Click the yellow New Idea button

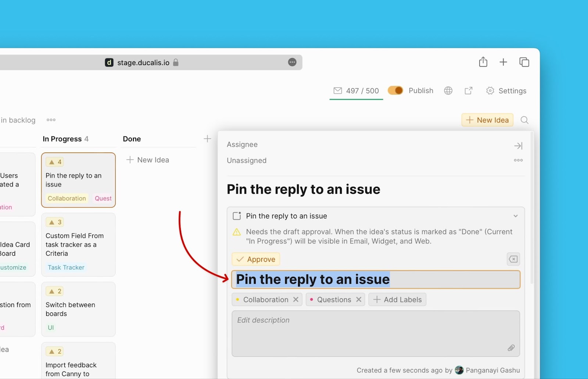point(487,120)
